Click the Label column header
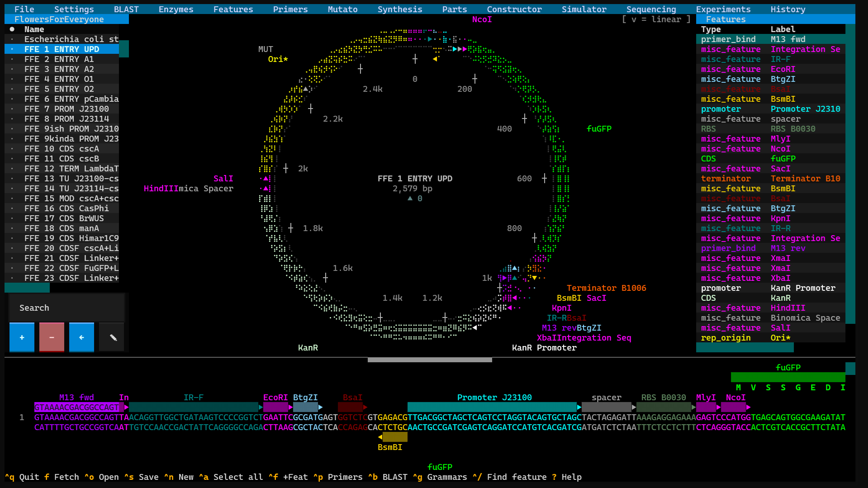 783,29
